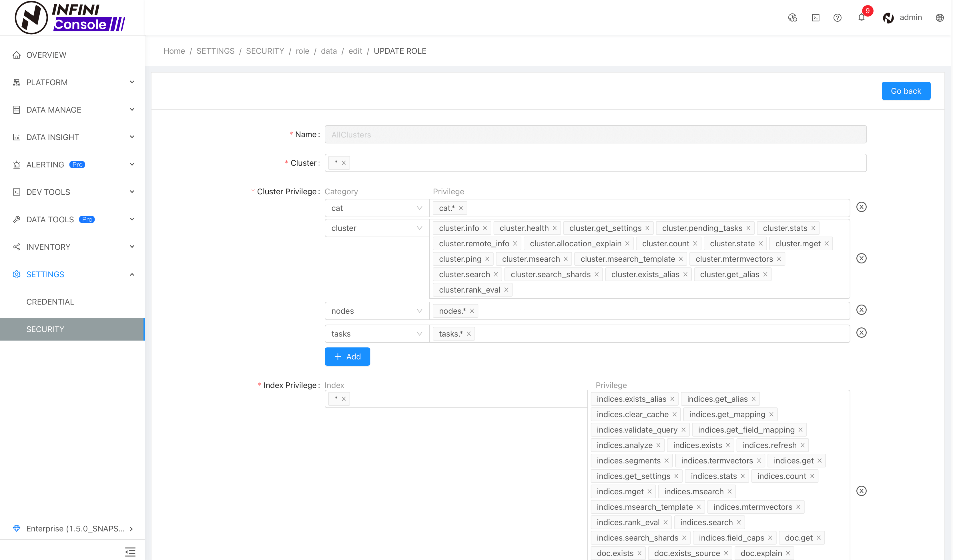Image resolution: width=953 pixels, height=560 pixels.
Task: Collapse sidebar using bottom menu-fold icon
Action: [130, 552]
